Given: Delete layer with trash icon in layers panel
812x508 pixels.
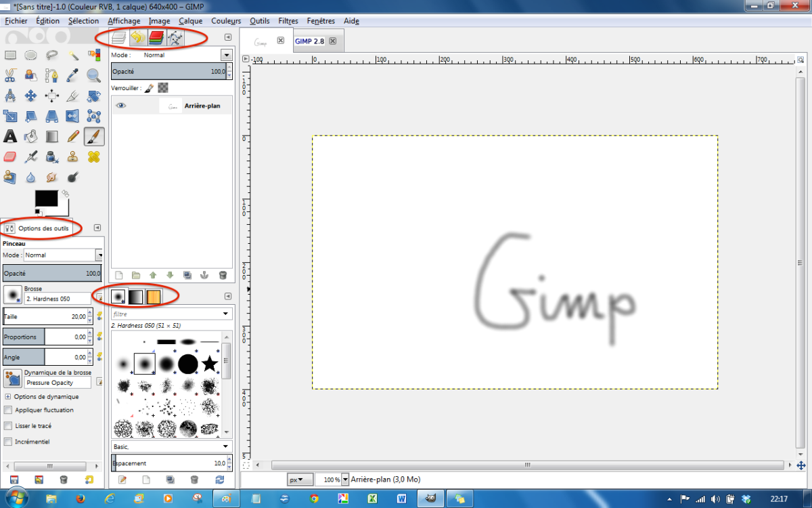Looking at the screenshot, I should click(223, 275).
